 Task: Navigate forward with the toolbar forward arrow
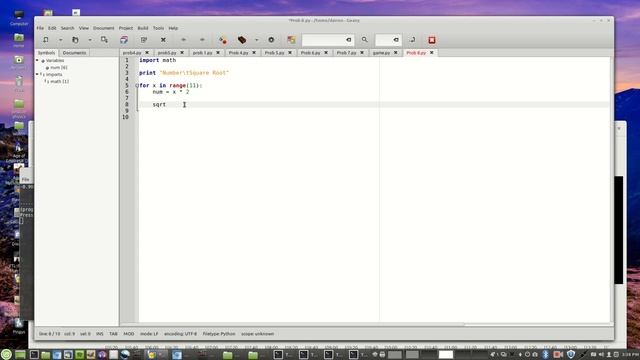202,40
